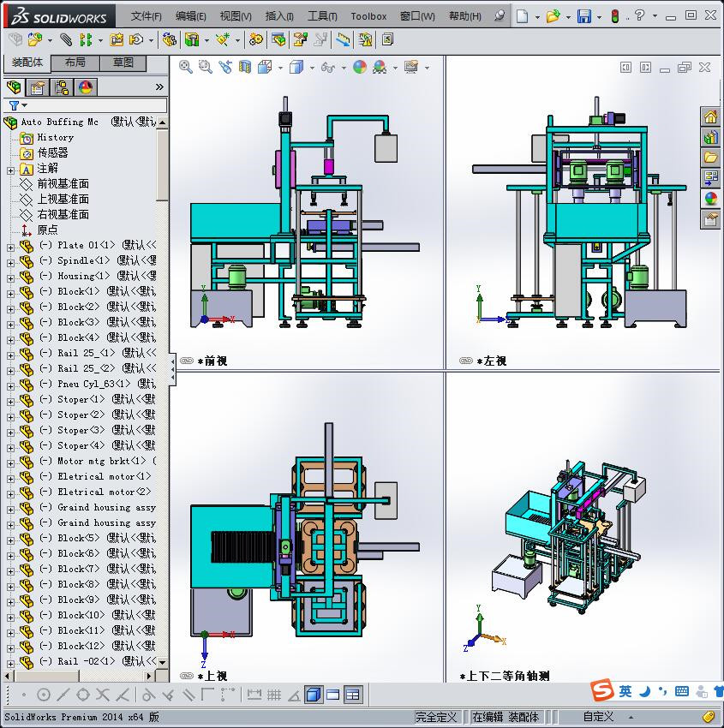The image size is (724, 728).
Task: Toggle the view link icon beside *前视
Action: [x=186, y=361]
